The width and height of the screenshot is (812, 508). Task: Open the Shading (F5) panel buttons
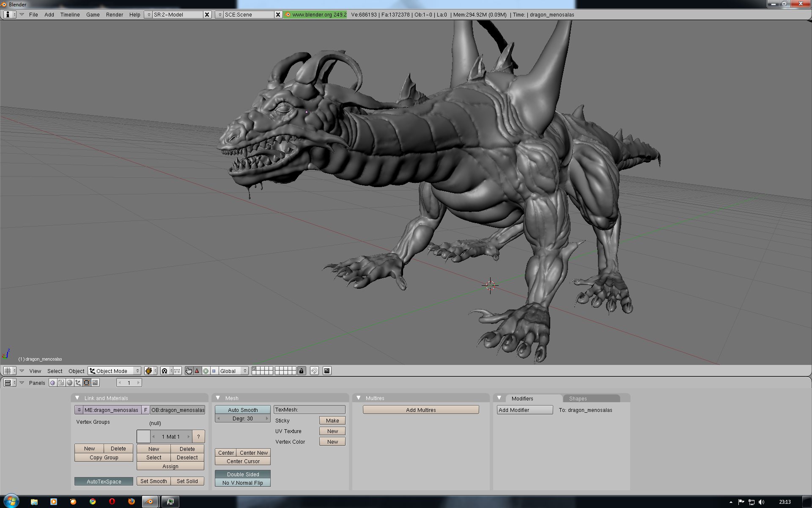pyautogui.click(x=70, y=383)
